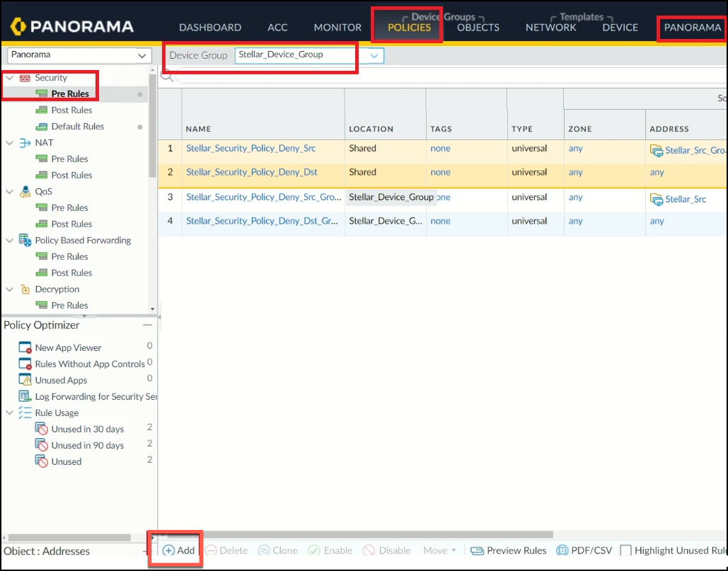
Task: Click the Security policy icon in tree
Action: coord(25,78)
